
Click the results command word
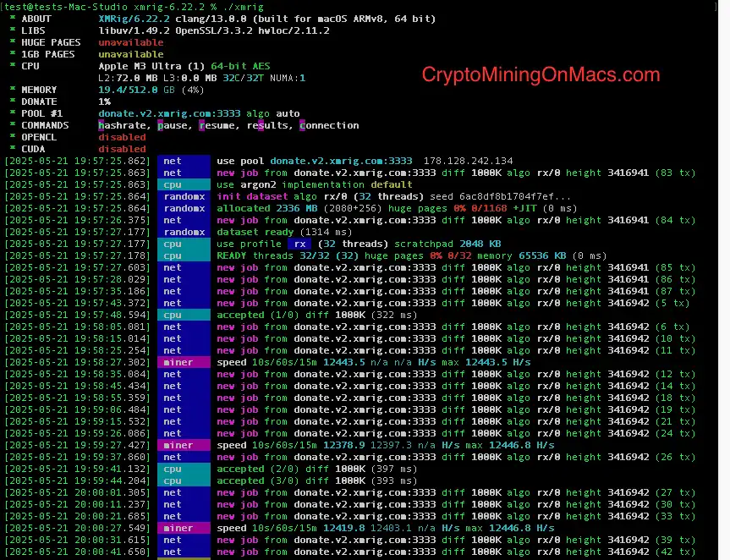(267, 126)
